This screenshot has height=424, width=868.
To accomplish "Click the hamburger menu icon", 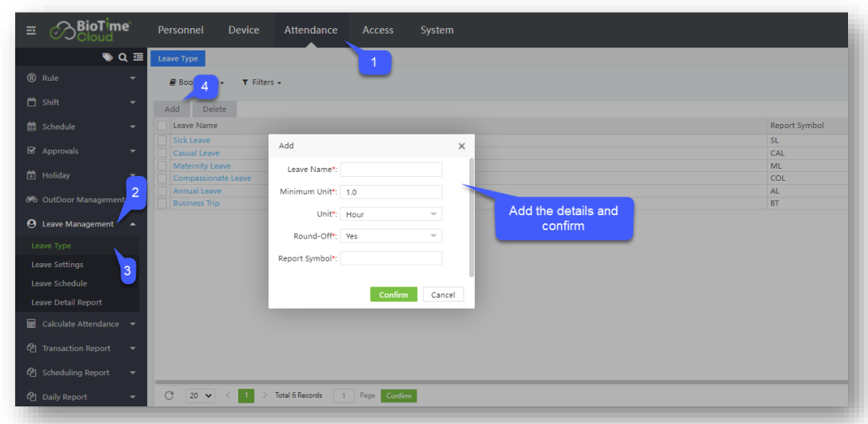I will pyautogui.click(x=31, y=30).
